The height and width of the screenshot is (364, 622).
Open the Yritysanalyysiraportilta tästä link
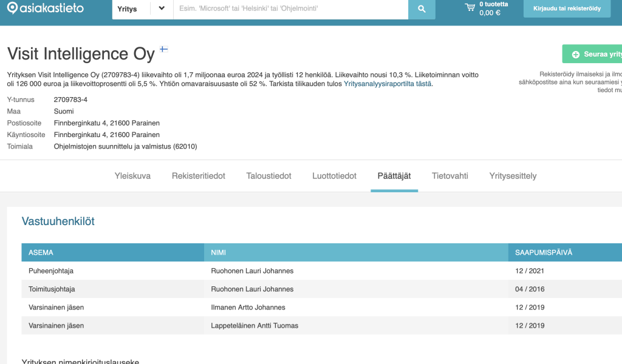388,84
